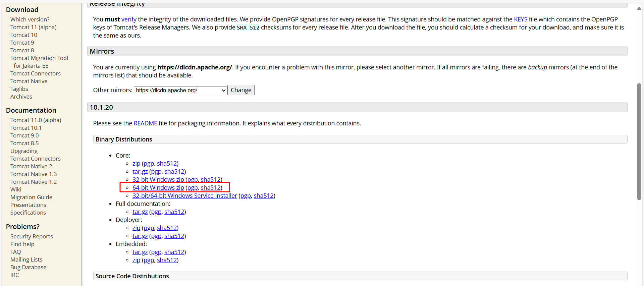Go to Tomcat 11 (alpha) download
The height and width of the screenshot is (286, 644).
[x=33, y=27]
